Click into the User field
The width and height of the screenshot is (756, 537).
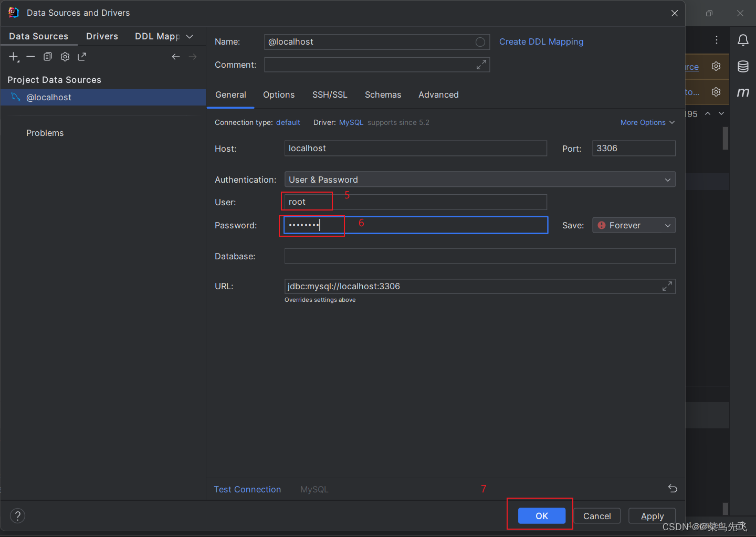coord(416,202)
